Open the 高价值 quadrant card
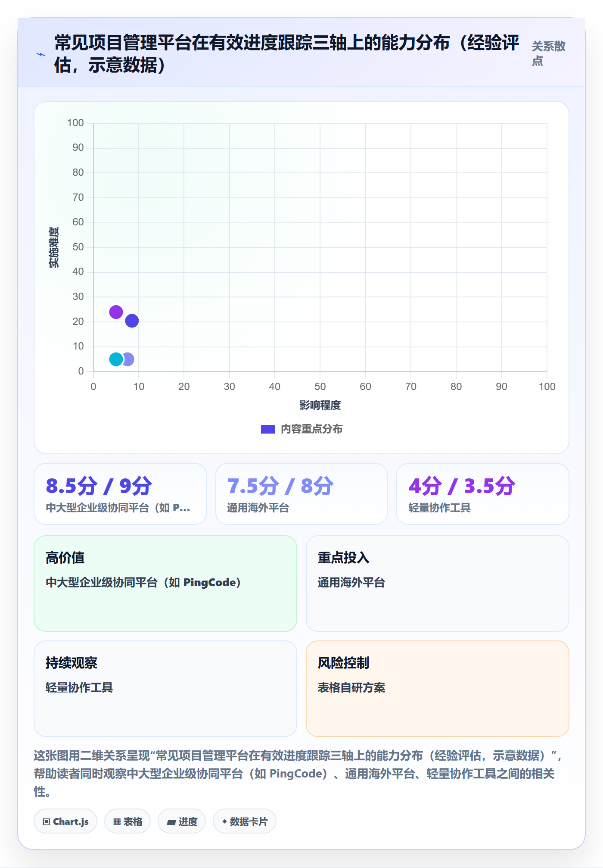Image resolution: width=603 pixels, height=868 pixels. (x=165, y=584)
